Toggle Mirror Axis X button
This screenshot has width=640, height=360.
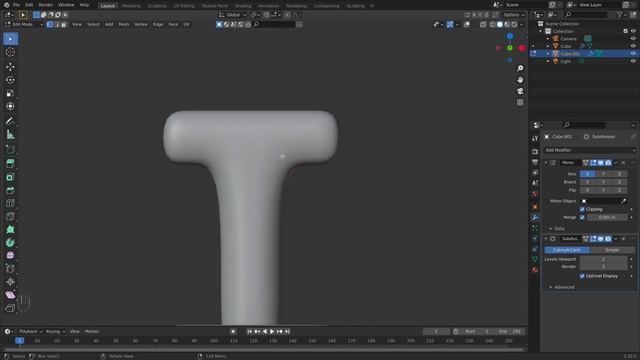click(587, 174)
